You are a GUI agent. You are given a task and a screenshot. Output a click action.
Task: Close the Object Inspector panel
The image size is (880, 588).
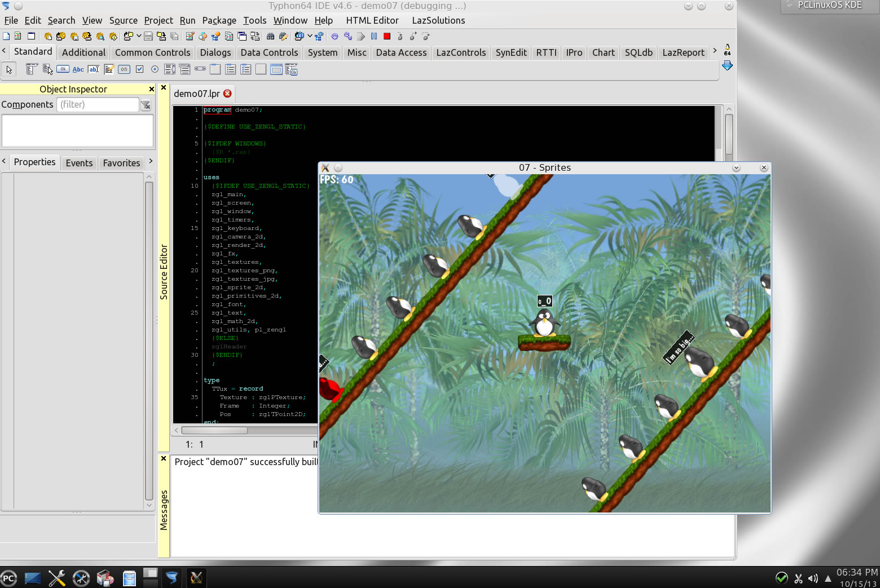tap(151, 89)
